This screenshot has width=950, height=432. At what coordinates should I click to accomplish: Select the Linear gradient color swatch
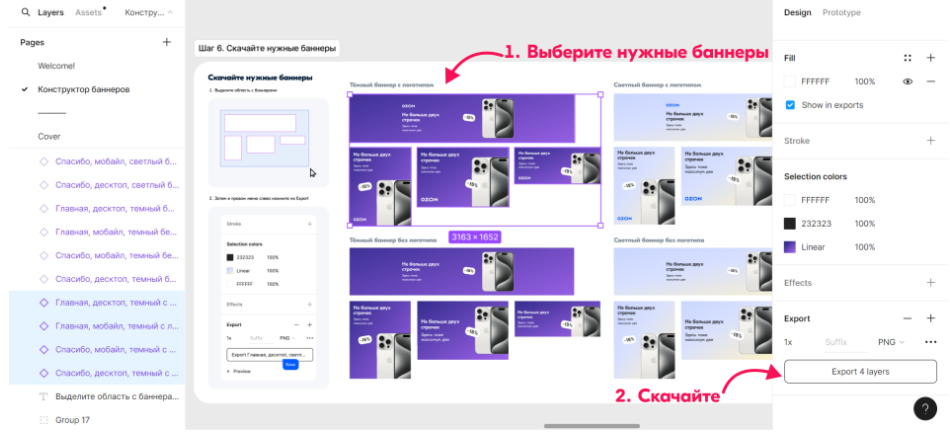(790, 247)
